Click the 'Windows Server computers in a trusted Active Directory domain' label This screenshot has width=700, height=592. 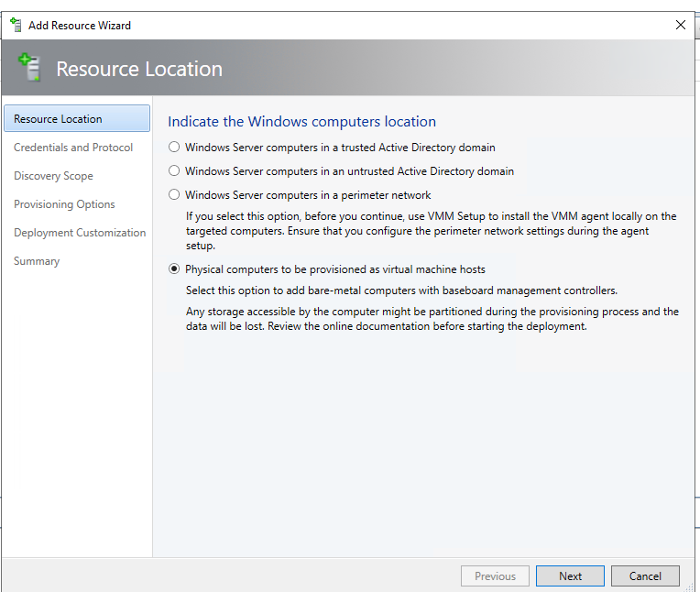(340, 148)
